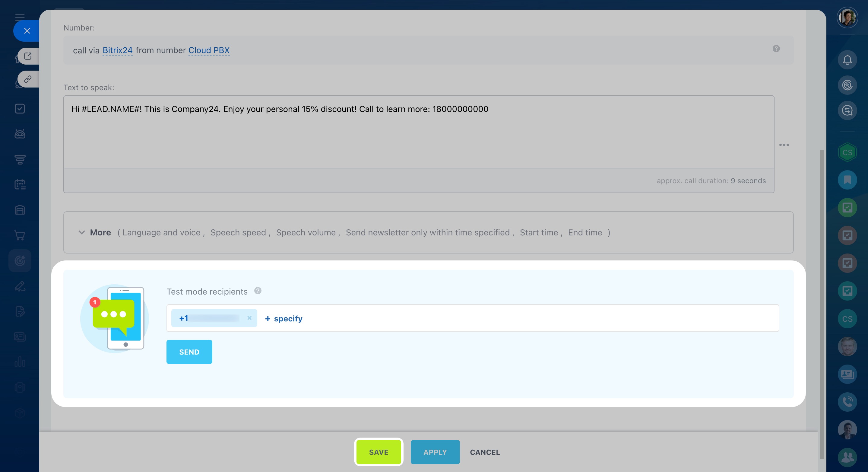Click the Test mode recipients help icon
The width and height of the screenshot is (868, 472).
click(258, 291)
